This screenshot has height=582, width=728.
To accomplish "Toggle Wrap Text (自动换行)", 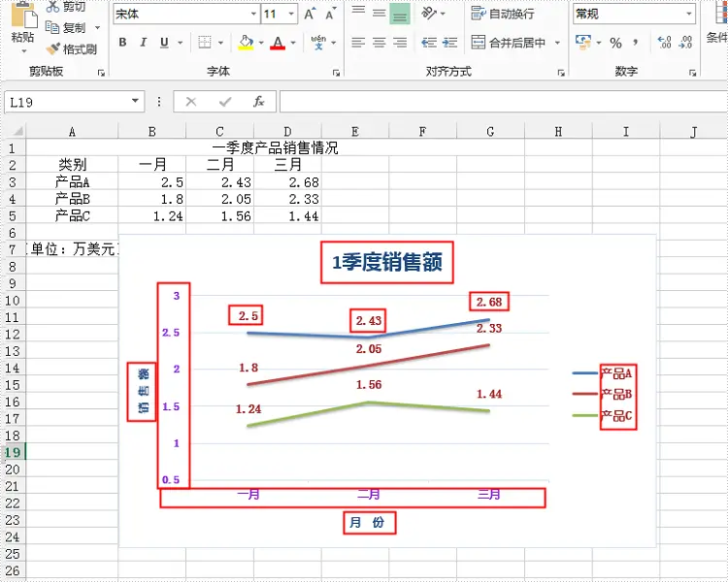I will pyautogui.click(x=503, y=14).
